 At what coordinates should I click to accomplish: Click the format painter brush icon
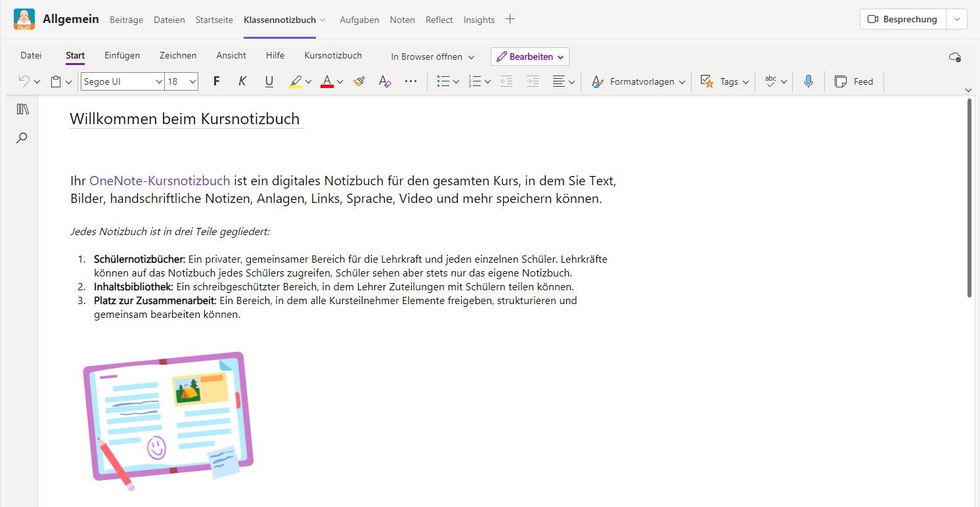(x=359, y=81)
